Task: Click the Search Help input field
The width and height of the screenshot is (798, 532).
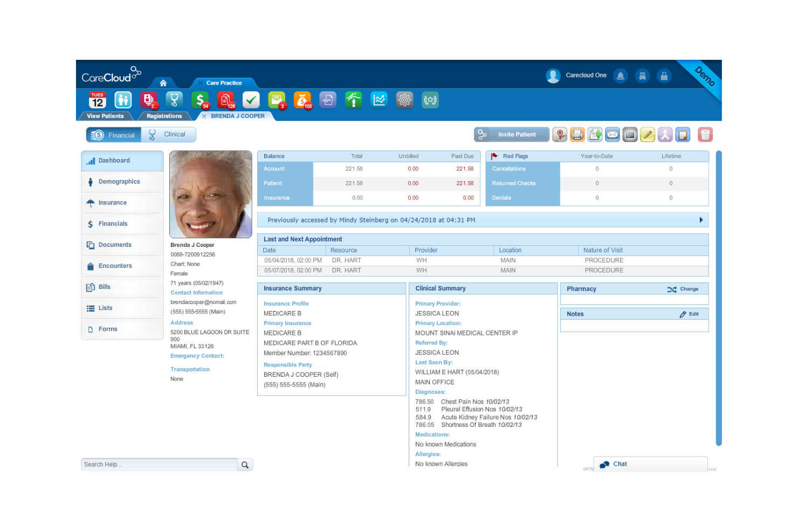Action: click(160, 465)
